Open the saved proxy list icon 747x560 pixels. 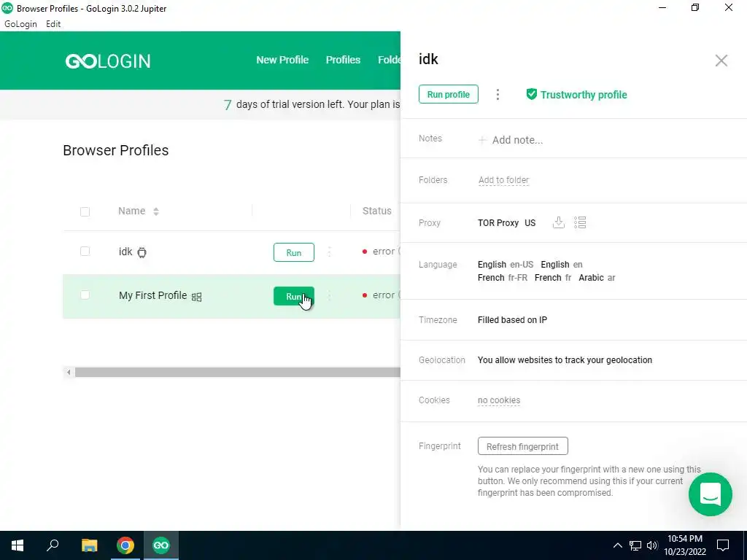click(580, 222)
